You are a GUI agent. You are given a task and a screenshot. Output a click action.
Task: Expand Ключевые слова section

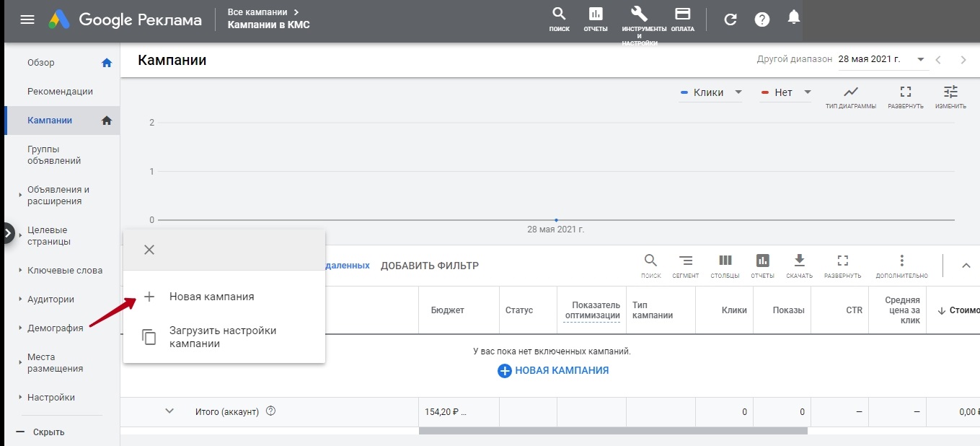coord(20,271)
